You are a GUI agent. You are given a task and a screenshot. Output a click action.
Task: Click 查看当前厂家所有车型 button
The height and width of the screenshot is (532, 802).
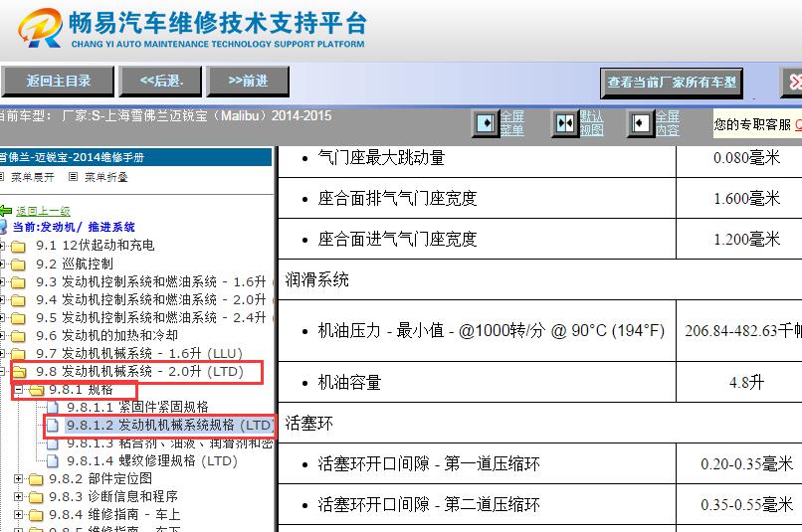[x=672, y=83]
